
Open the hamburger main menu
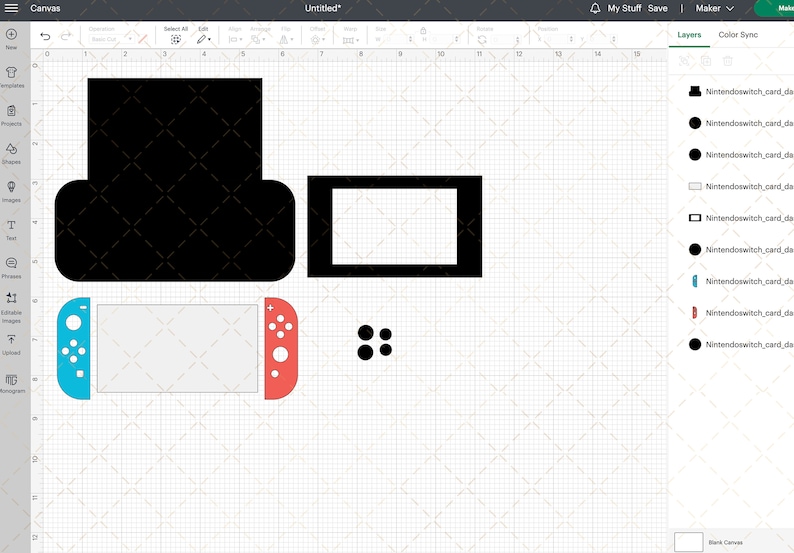coord(11,8)
